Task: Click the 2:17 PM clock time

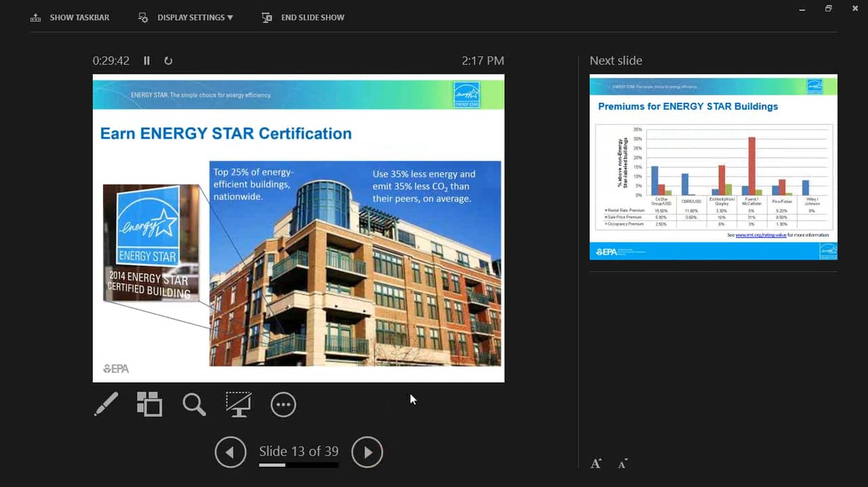Action: [483, 61]
